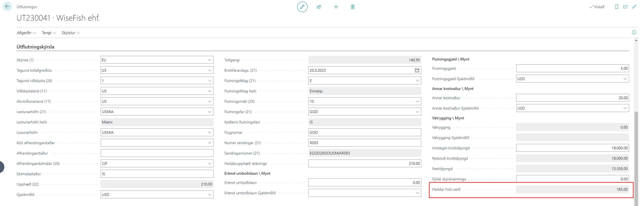Click the trash delete icon
The width and height of the screenshot is (644, 206).
(353, 7)
